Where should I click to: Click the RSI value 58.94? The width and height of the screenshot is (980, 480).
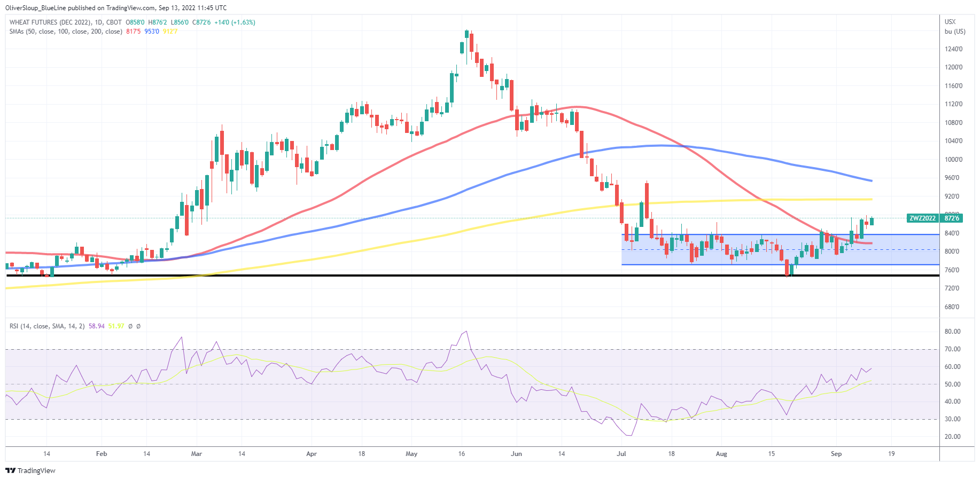97,326
